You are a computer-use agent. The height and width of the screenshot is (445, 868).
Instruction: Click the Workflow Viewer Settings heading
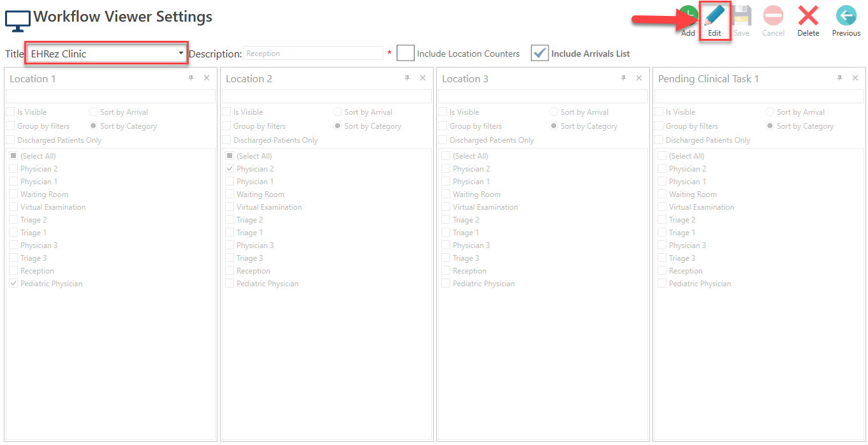[x=123, y=17]
